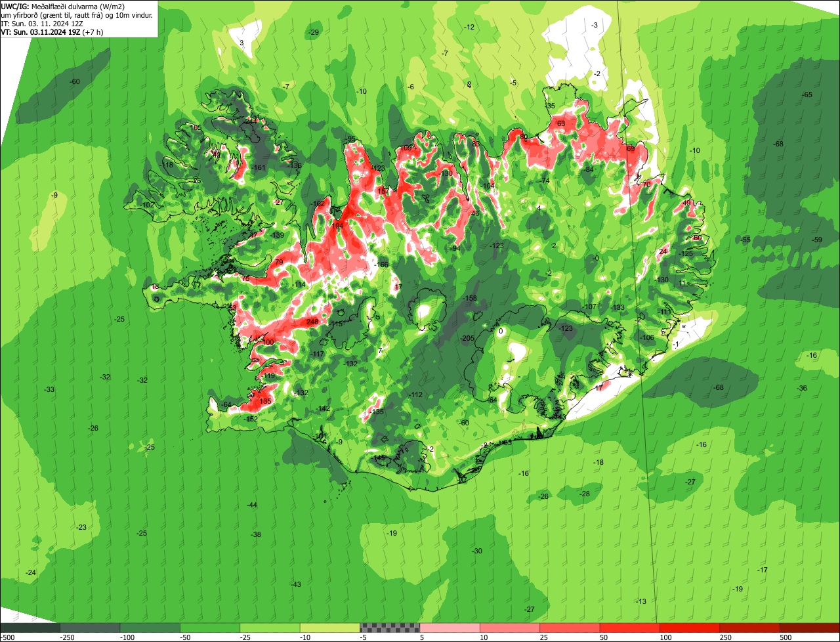The width and height of the screenshot is (840, 642).
Task: Click the map value '-112'
Action: coord(416,395)
